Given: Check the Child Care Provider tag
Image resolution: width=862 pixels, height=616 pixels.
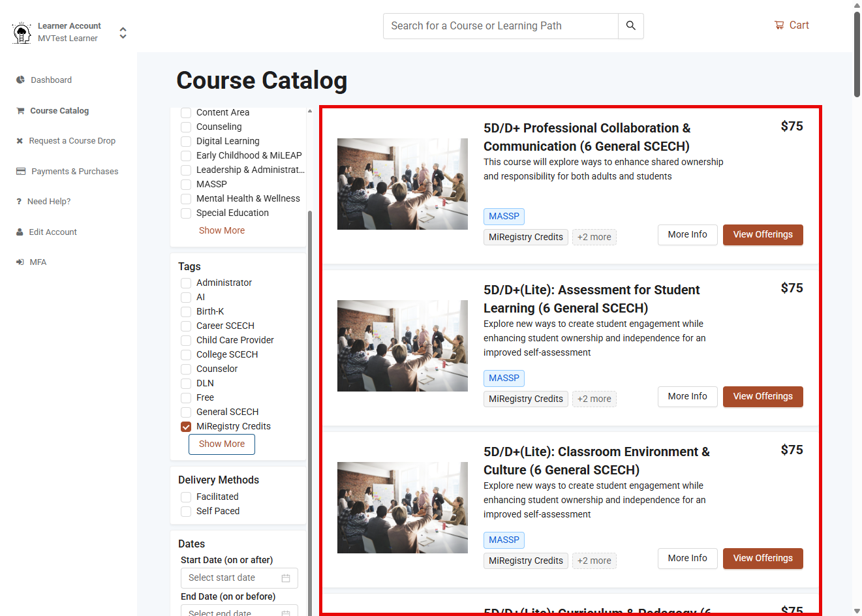Looking at the screenshot, I should point(186,341).
